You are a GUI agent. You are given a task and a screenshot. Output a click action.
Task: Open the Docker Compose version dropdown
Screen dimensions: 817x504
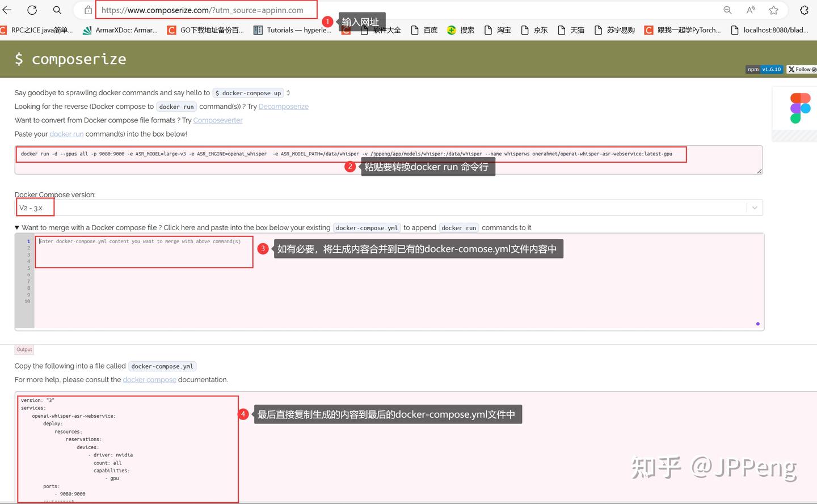[x=389, y=207]
